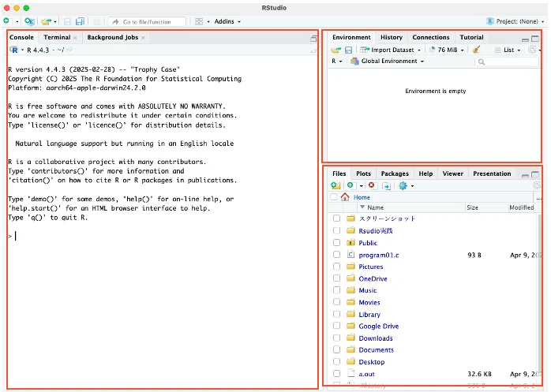Click the Environment search field
Viewport: 551px width, 392px height.
(x=506, y=62)
